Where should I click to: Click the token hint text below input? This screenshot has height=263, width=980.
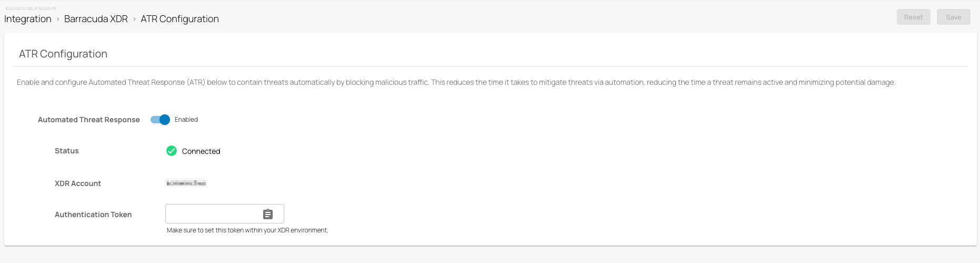click(247, 230)
